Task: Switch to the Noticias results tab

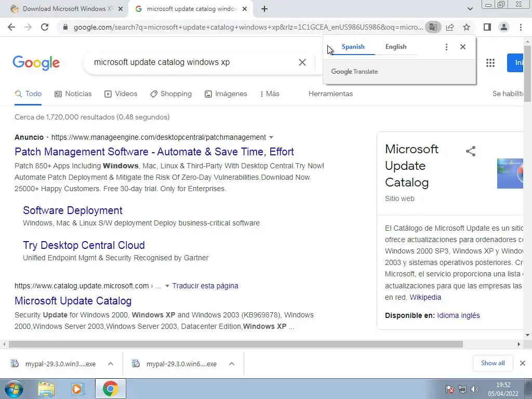Action: click(x=73, y=94)
